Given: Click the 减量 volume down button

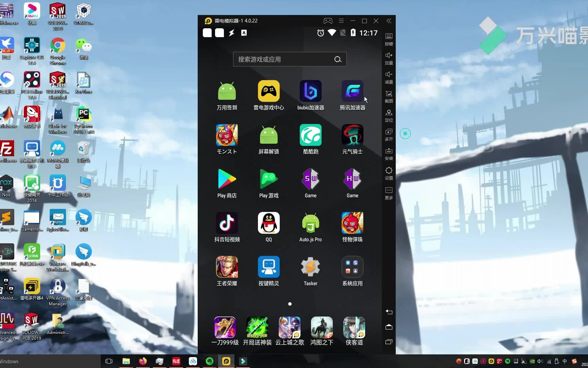Looking at the screenshot, I should pyautogui.click(x=389, y=77).
